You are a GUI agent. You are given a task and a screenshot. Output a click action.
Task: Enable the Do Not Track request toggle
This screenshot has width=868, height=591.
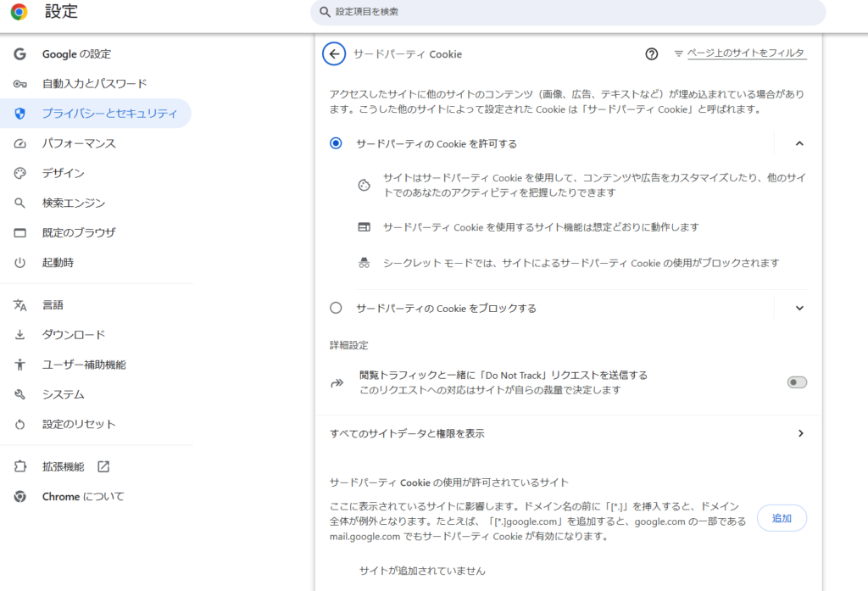(x=796, y=382)
